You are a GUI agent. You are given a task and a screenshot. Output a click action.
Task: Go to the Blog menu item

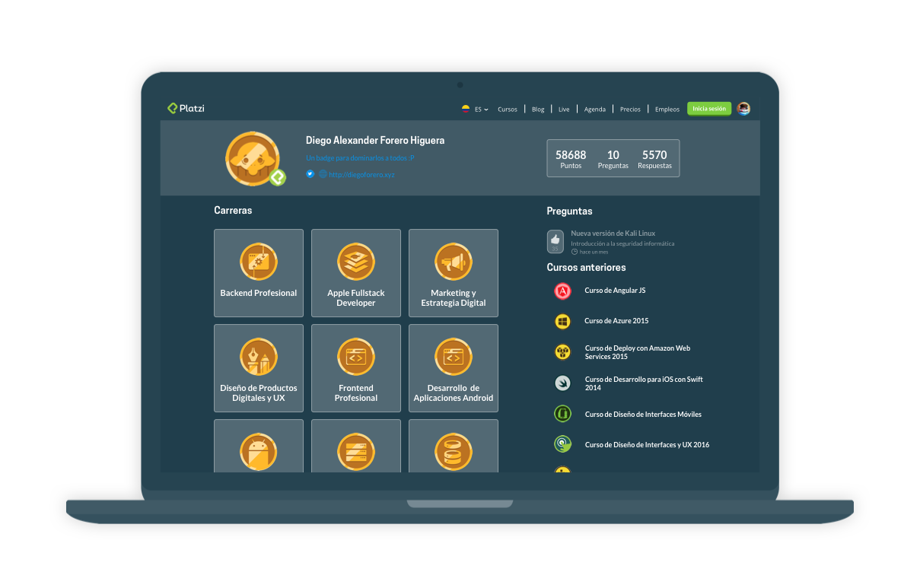pos(538,110)
